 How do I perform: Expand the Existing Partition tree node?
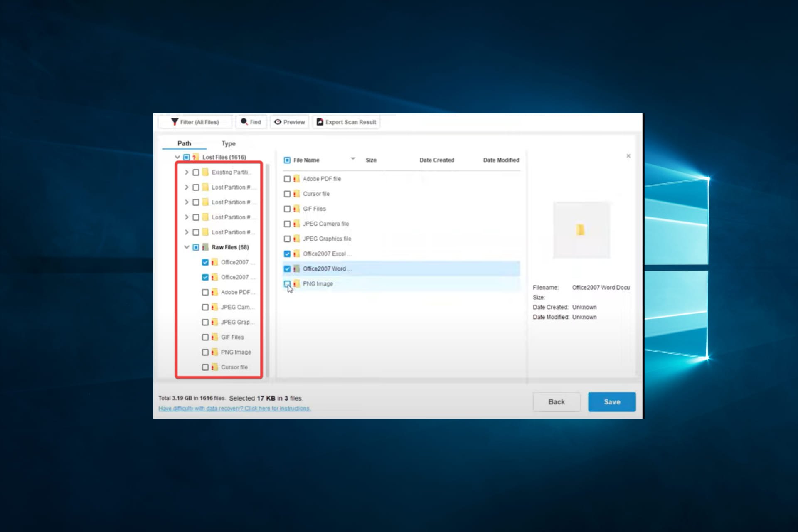tap(187, 172)
